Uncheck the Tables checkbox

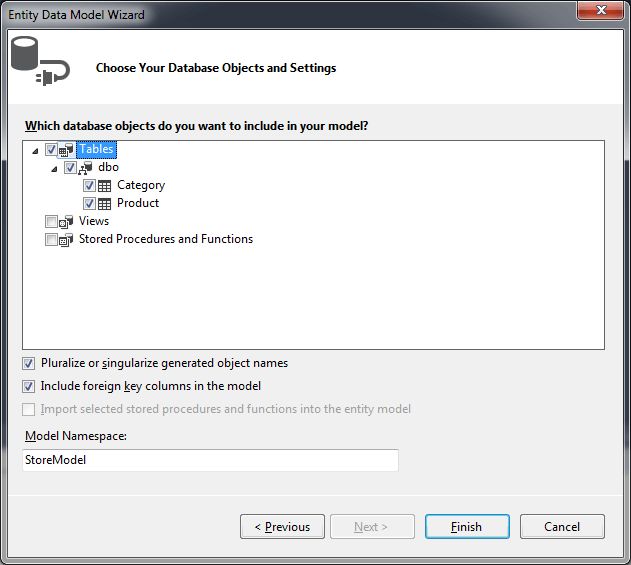(x=51, y=150)
